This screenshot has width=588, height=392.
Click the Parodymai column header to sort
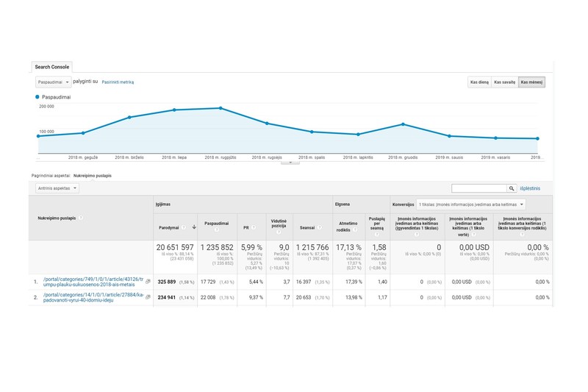(168, 228)
